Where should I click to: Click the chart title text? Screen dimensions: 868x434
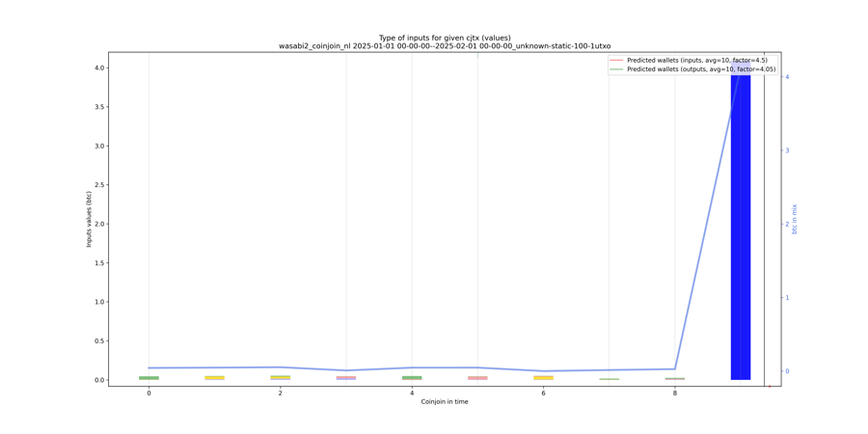445,38
